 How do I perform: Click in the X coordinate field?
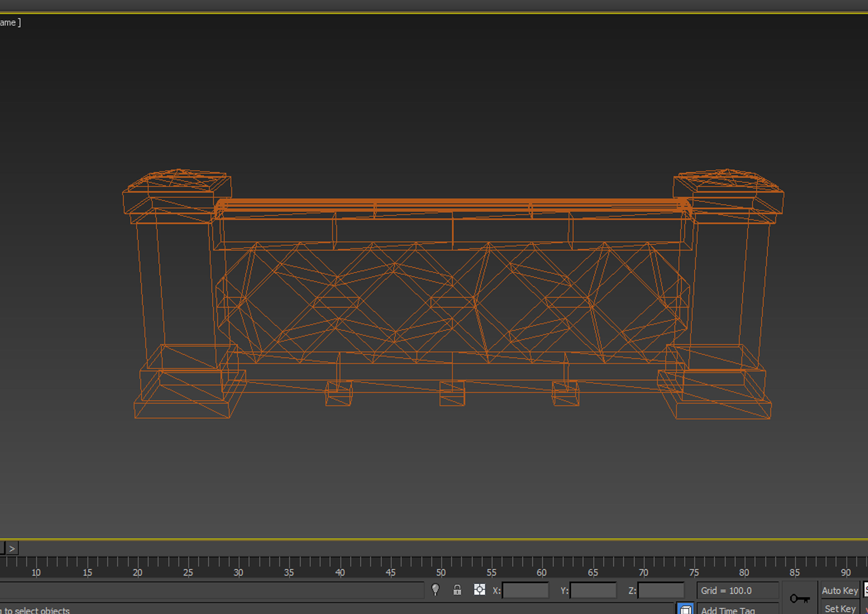[526, 590]
